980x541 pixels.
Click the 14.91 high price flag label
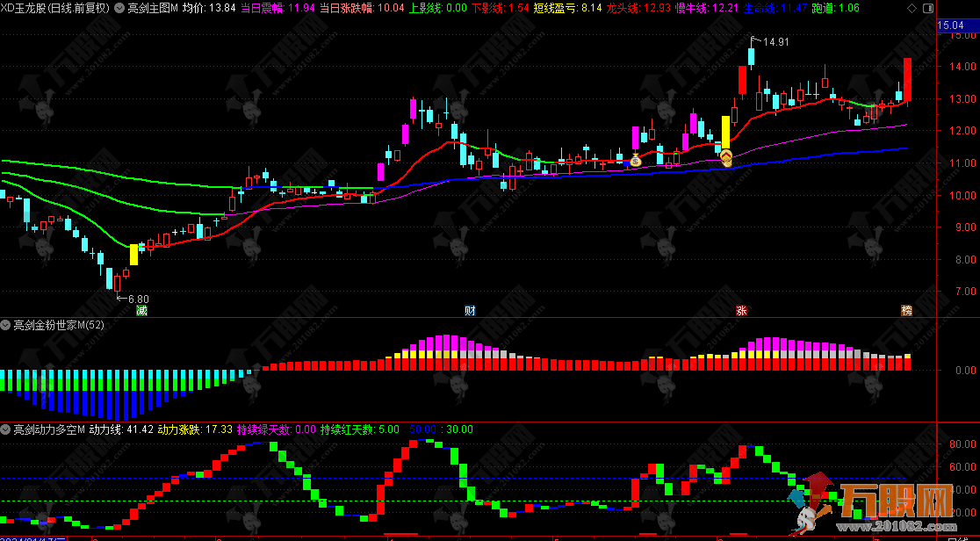[776, 42]
